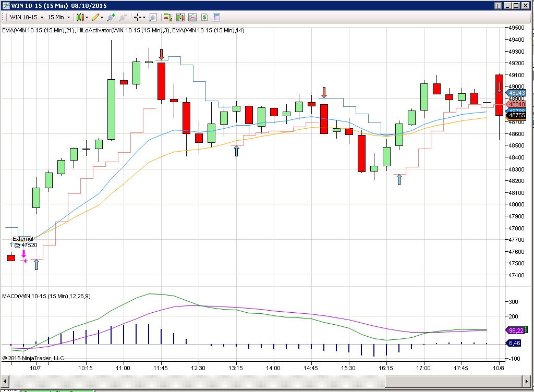The height and width of the screenshot is (392, 534).
Task: Select the EMA HiLoActivator indicator label
Action: point(123,30)
